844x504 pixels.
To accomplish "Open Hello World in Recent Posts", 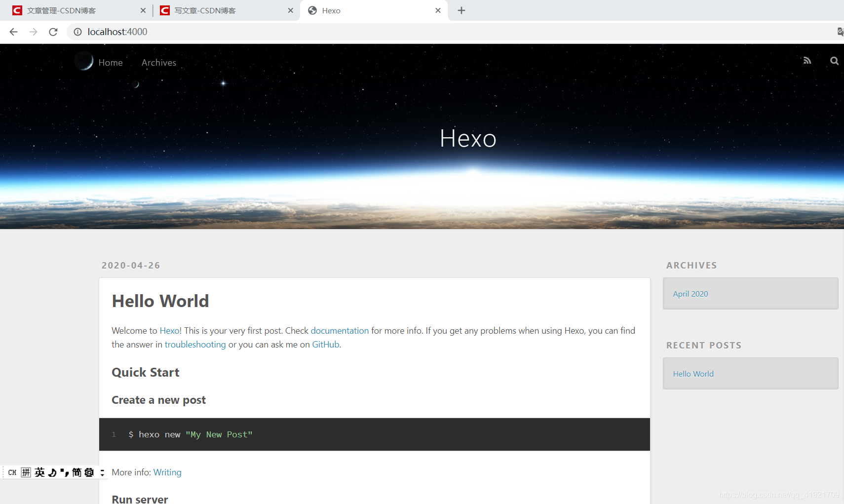I will point(693,374).
